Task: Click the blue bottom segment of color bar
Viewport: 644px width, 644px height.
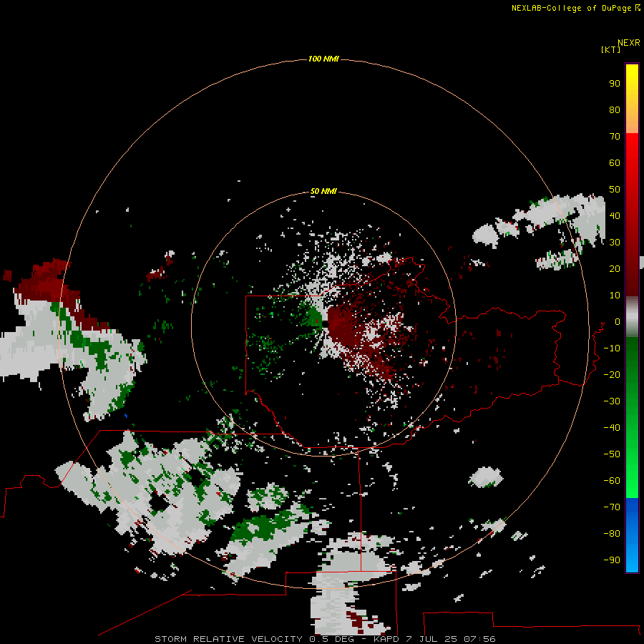Action: [632, 535]
